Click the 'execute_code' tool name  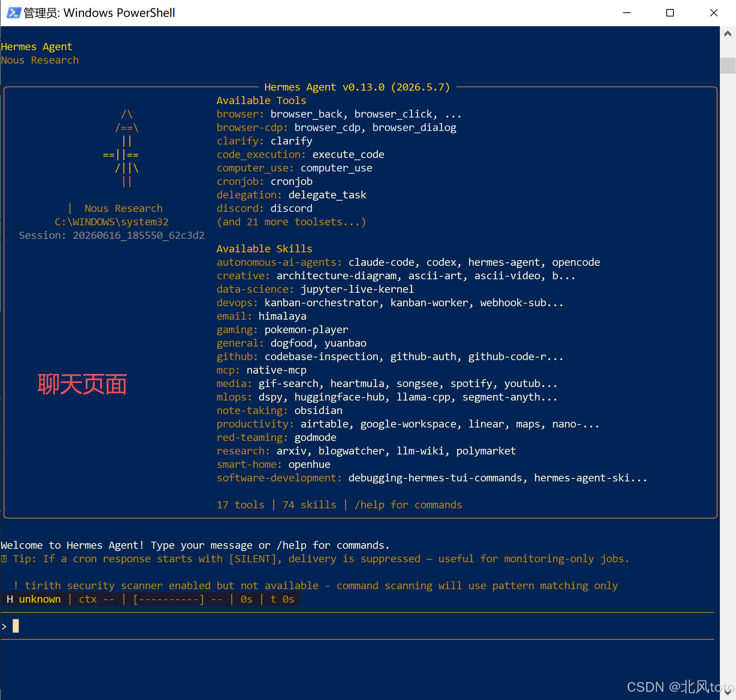click(x=348, y=155)
